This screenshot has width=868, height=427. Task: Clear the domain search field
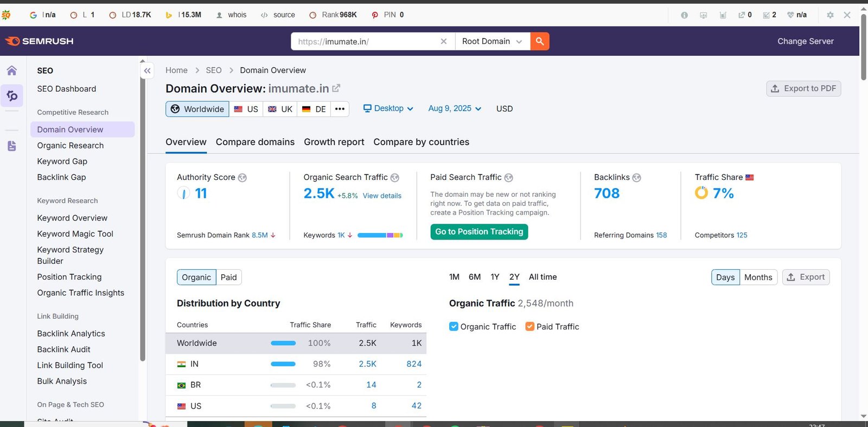pyautogui.click(x=444, y=41)
